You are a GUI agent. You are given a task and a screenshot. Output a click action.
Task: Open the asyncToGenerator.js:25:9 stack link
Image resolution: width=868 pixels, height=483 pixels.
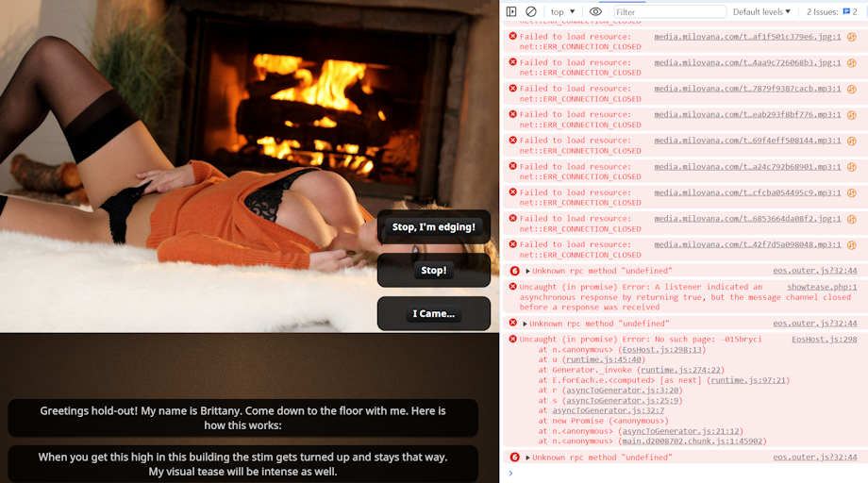622,401
